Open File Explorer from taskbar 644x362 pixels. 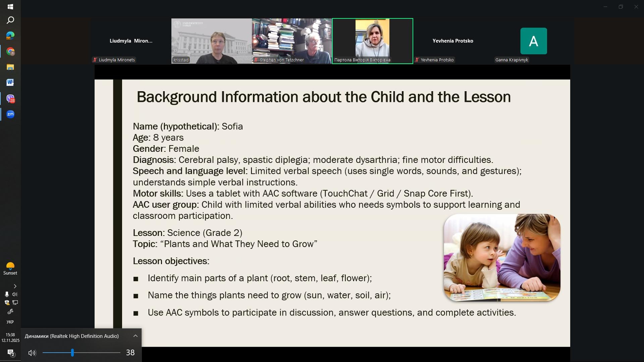point(10,67)
